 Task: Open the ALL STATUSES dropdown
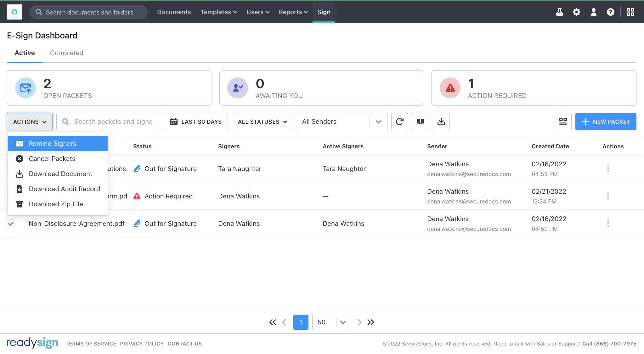pyautogui.click(x=262, y=121)
